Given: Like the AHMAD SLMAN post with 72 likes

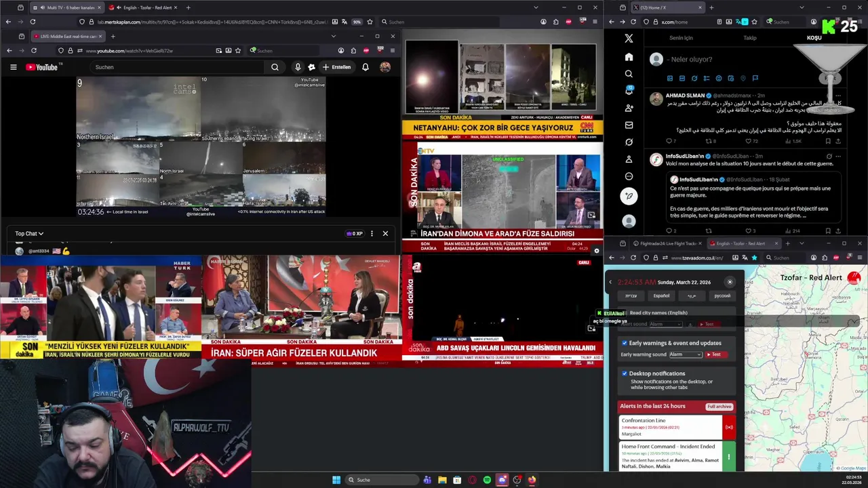Looking at the screenshot, I should click(751, 142).
